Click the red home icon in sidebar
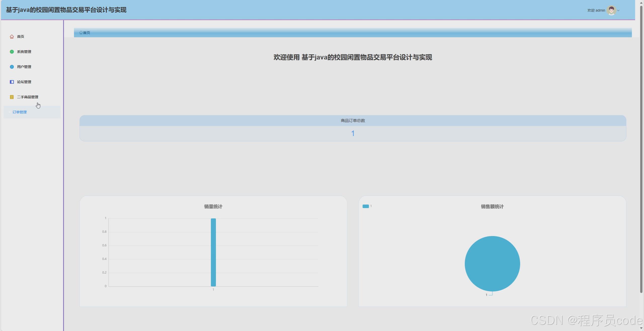This screenshot has width=644, height=331. (x=12, y=37)
